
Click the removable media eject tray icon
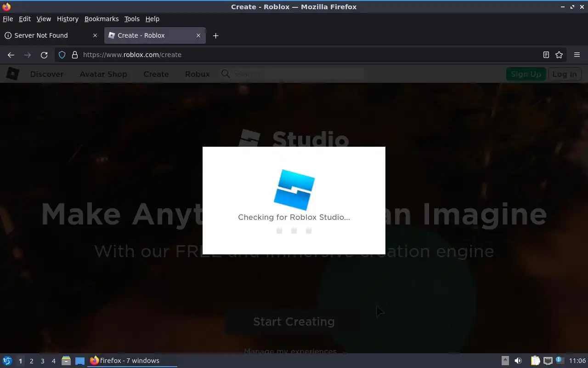point(505,361)
